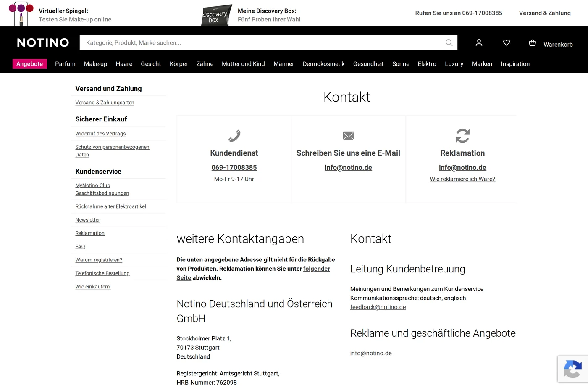Open 'Testen Sie Make-up online' link

click(x=75, y=19)
